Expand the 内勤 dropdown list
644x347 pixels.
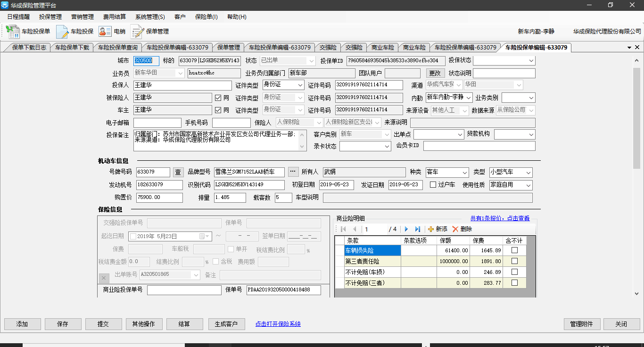pyautogui.click(x=468, y=98)
